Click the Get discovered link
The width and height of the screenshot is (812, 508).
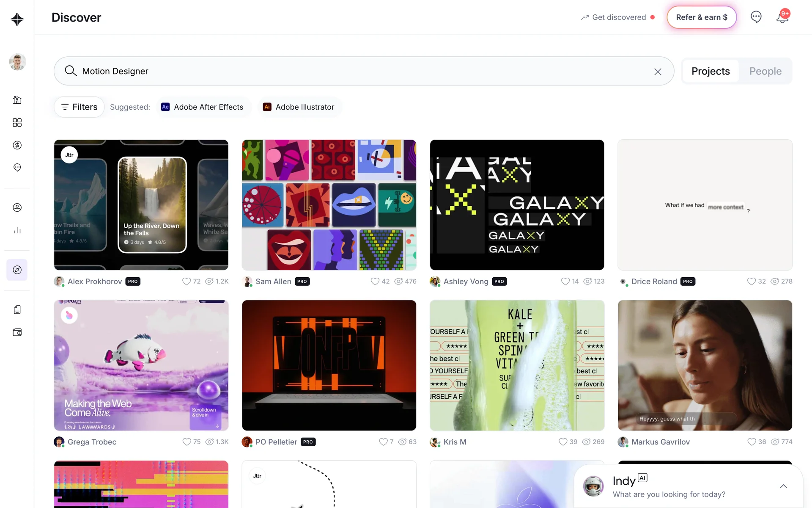[618, 17]
